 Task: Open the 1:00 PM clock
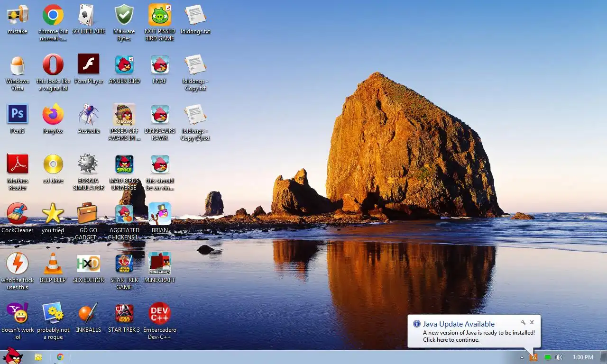click(583, 357)
